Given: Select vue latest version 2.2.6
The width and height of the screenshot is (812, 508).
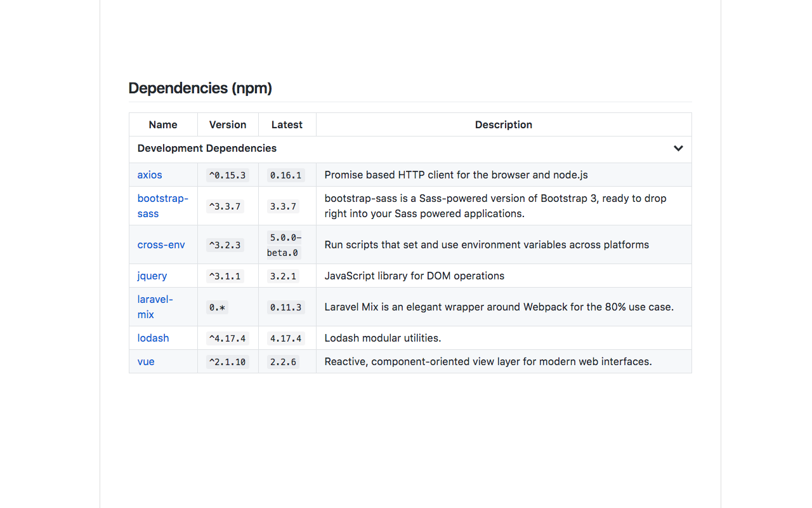Looking at the screenshot, I should pyautogui.click(x=283, y=362).
